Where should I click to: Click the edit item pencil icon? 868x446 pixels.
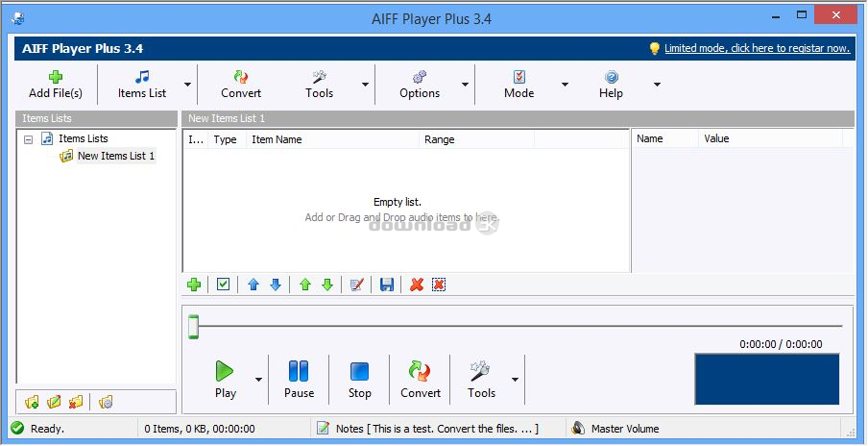click(357, 285)
